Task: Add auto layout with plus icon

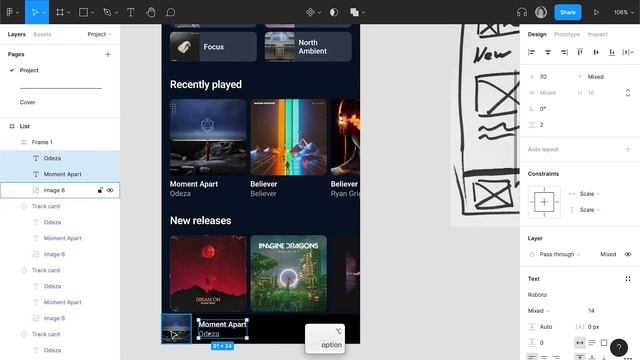Action: click(x=628, y=149)
